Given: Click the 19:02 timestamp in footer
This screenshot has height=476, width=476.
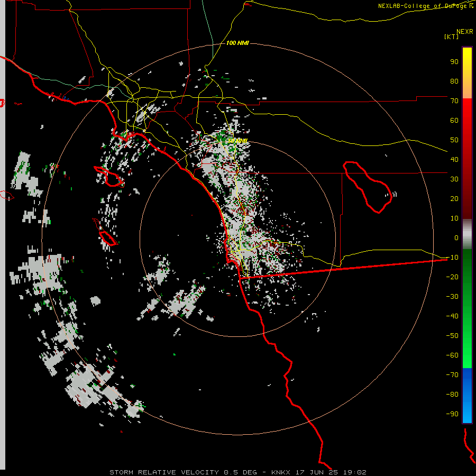Looking at the screenshot, I should tap(354, 472).
